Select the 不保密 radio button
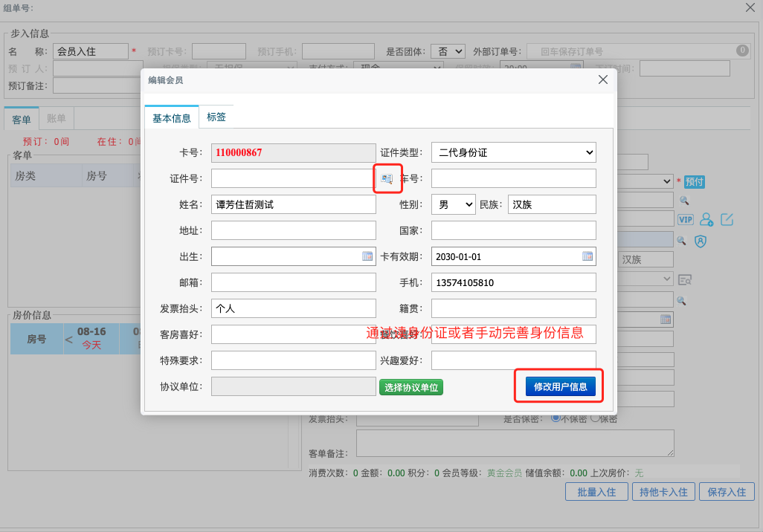 coord(556,418)
